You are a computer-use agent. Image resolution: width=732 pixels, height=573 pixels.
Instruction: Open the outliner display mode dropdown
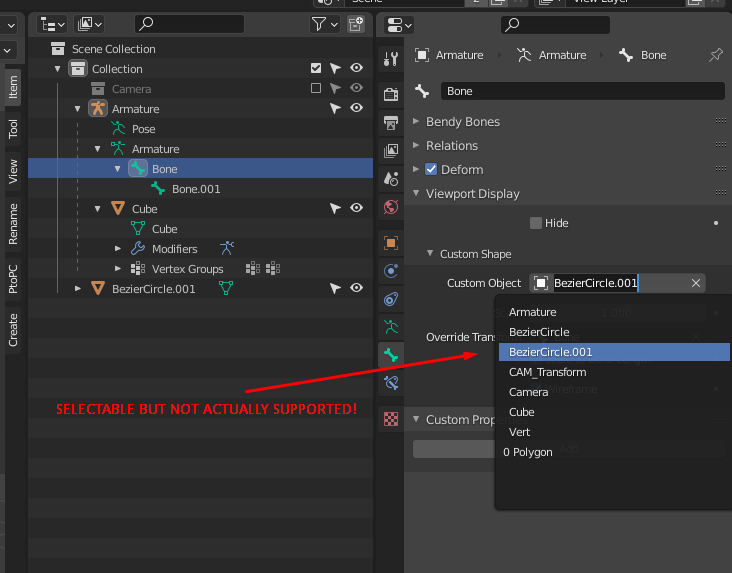90,24
